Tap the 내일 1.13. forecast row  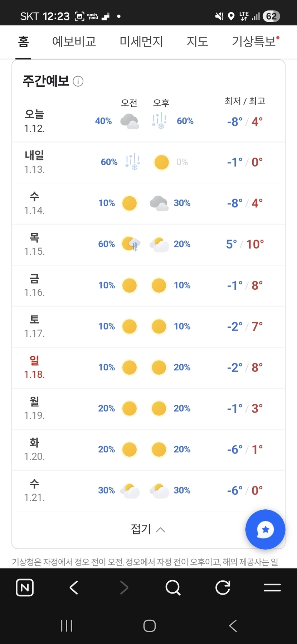click(148, 162)
